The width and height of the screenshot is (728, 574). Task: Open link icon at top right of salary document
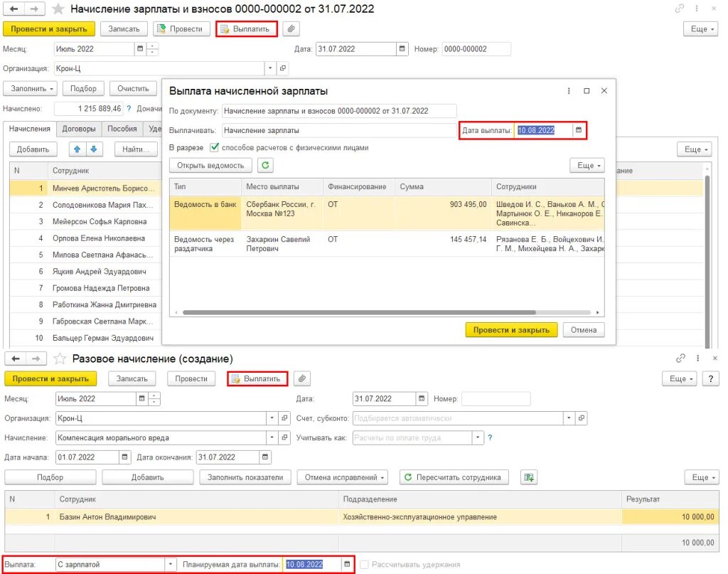680,9
